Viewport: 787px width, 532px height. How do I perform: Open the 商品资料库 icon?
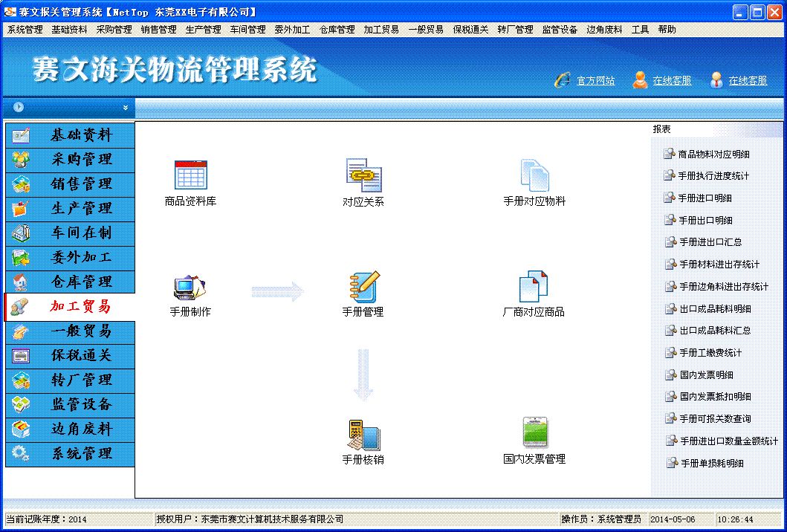(x=190, y=175)
